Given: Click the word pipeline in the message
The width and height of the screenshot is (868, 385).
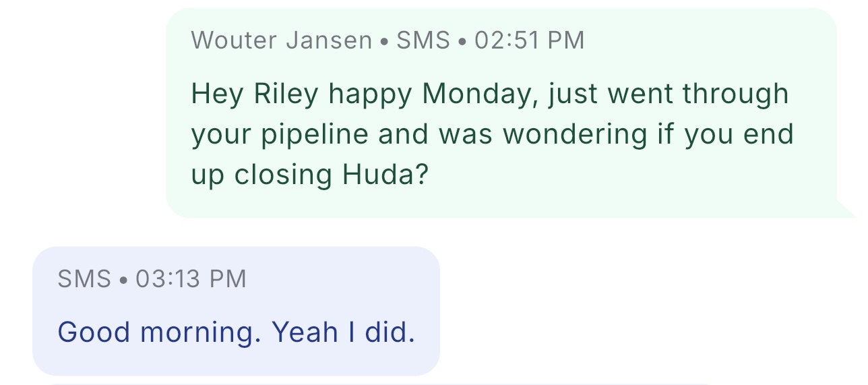Looking at the screenshot, I should [314, 135].
